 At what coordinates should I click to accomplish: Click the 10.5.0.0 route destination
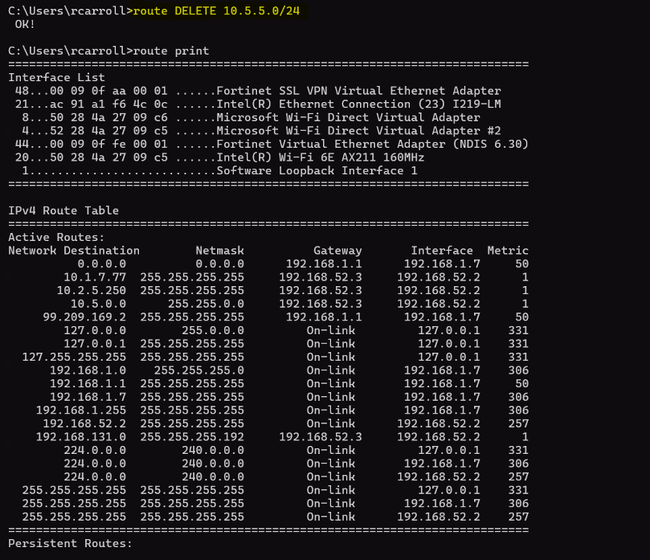[98, 304]
